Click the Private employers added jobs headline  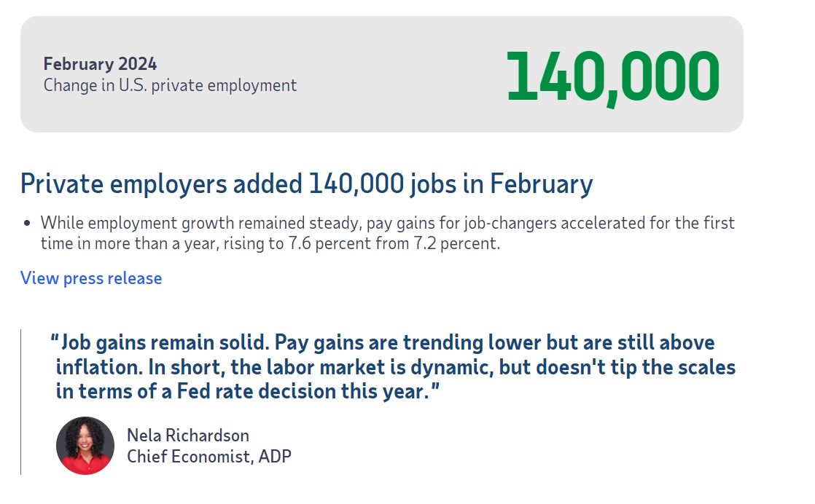tap(306, 184)
